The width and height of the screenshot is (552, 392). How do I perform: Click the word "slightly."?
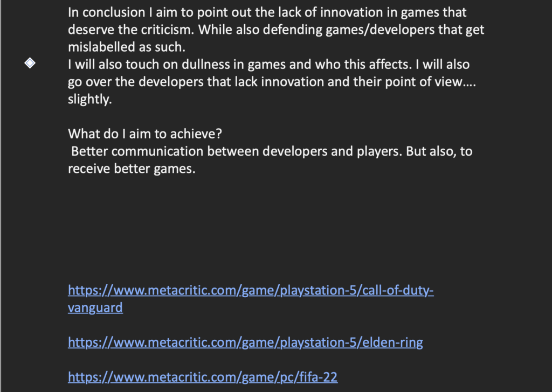point(90,100)
